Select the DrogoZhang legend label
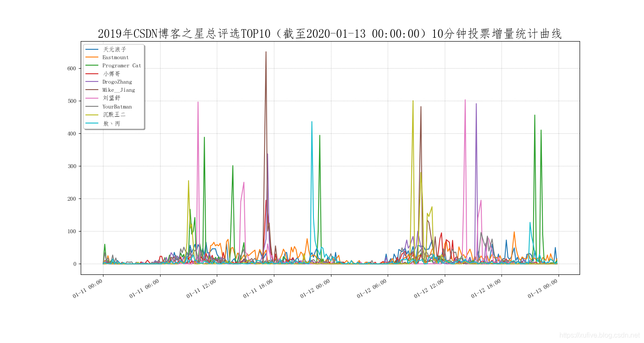644x343 pixels. (117, 82)
